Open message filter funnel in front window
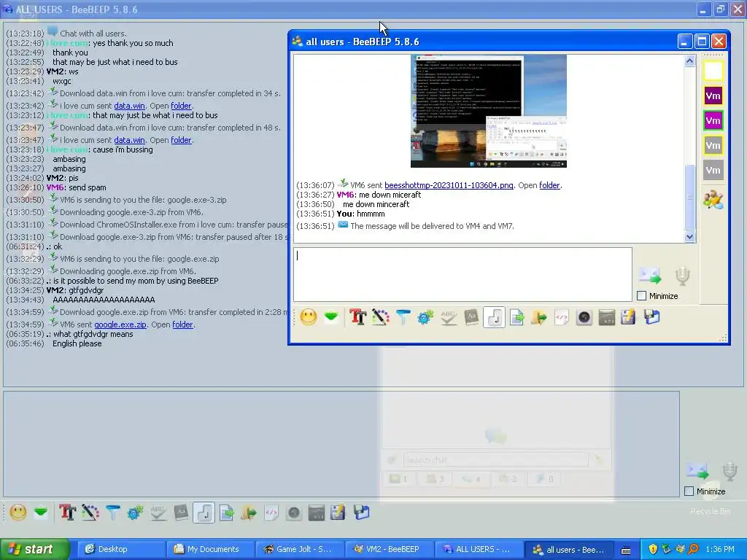 coord(403,317)
